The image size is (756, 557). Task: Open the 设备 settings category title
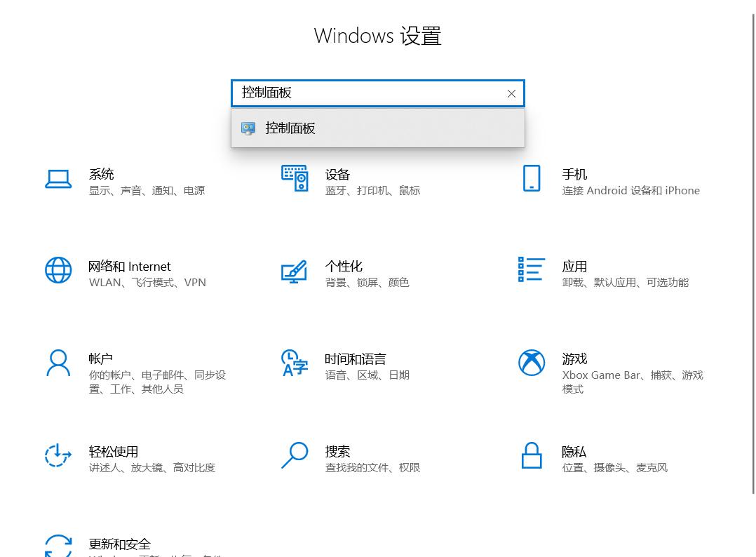337,175
